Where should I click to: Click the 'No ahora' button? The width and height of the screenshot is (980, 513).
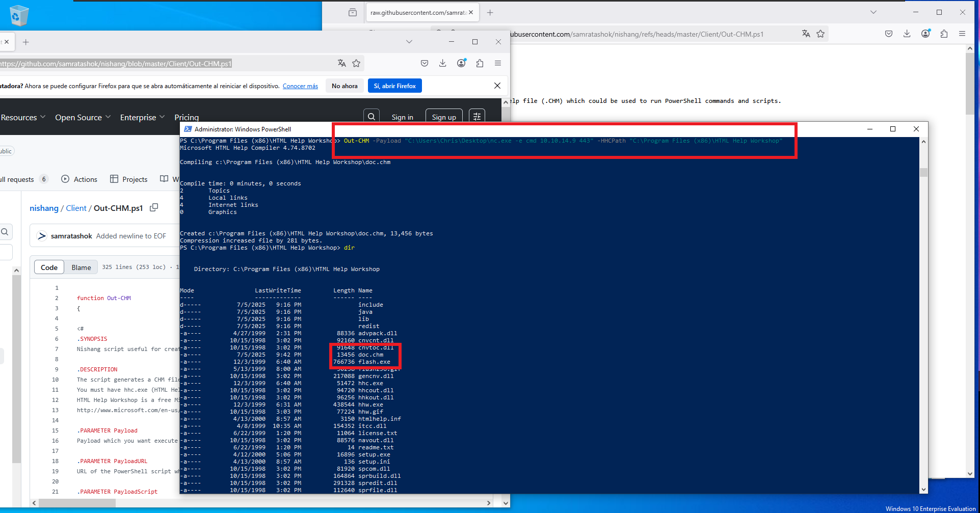345,86
